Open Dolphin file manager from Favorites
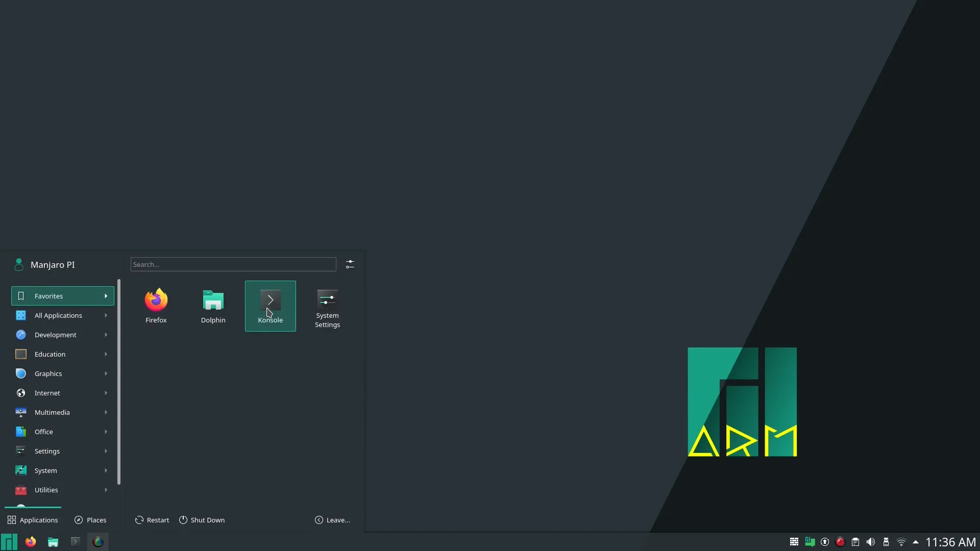The image size is (980, 551). [213, 305]
